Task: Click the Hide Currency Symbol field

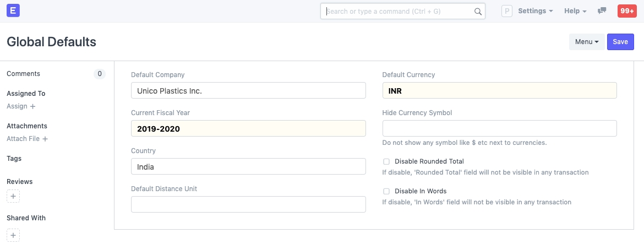Action: tap(499, 128)
